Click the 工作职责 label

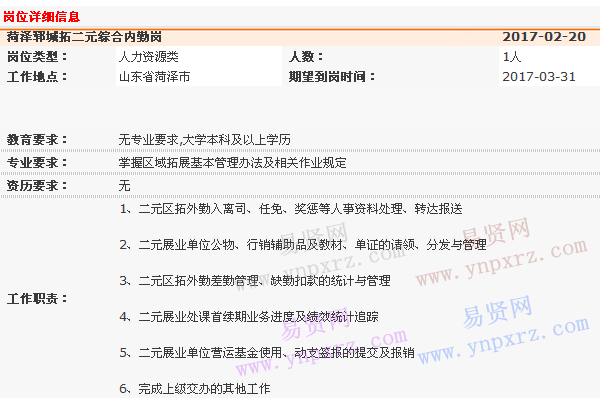[37, 298]
